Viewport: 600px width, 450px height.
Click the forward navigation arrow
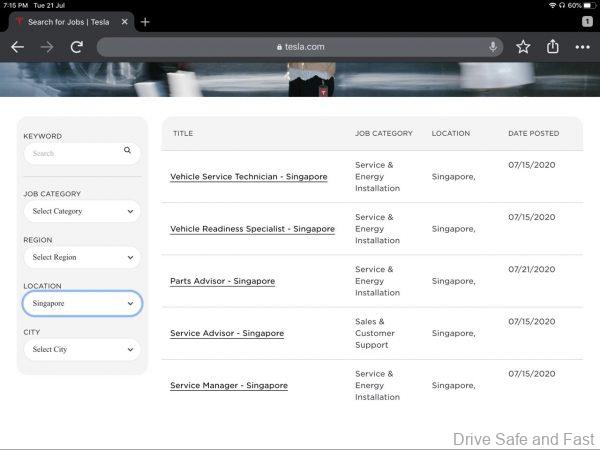point(47,47)
